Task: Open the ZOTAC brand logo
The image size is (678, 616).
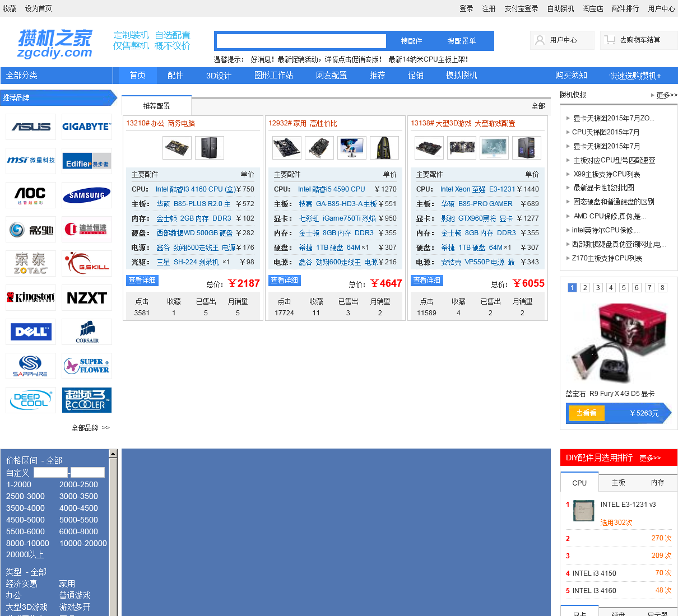Action: coord(31,263)
